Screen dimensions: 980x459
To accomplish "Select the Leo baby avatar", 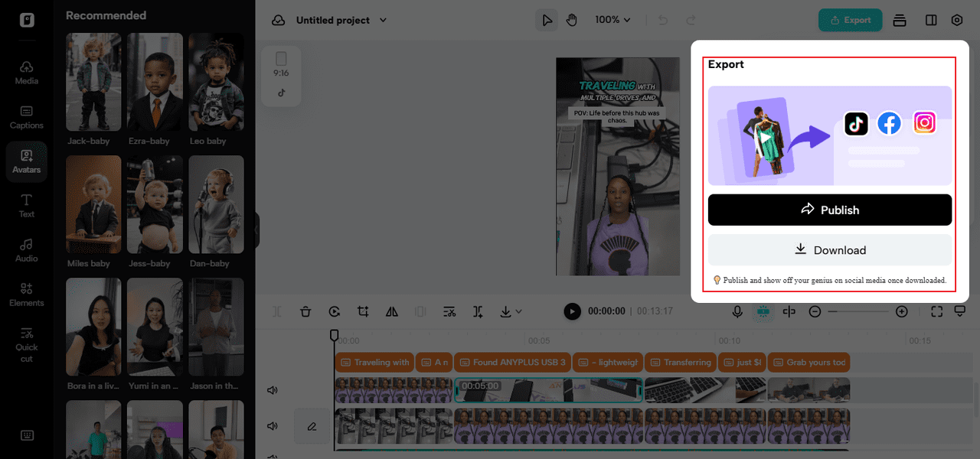I will 216,82.
